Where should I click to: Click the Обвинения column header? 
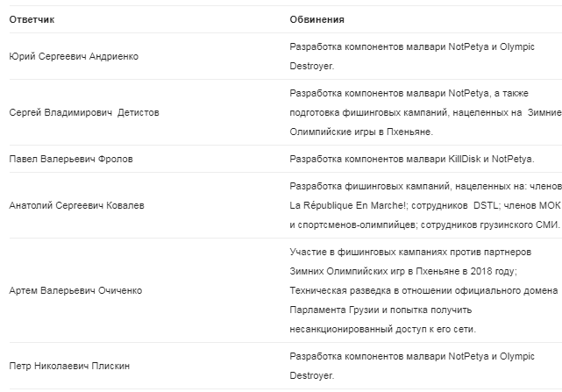pos(317,19)
